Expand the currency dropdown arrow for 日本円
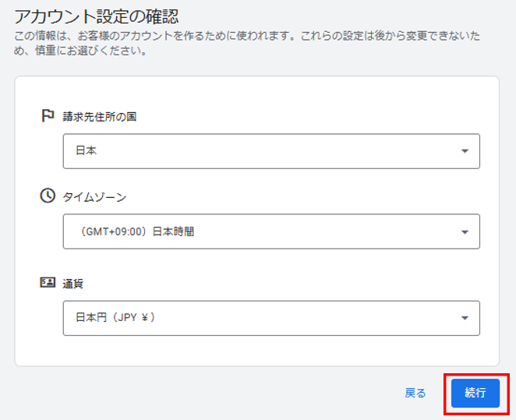The width and height of the screenshot is (516, 420). click(x=465, y=318)
